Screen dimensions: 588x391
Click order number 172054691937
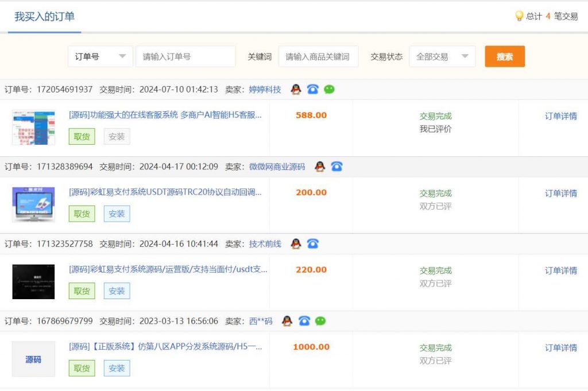click(x=64, y=90)
